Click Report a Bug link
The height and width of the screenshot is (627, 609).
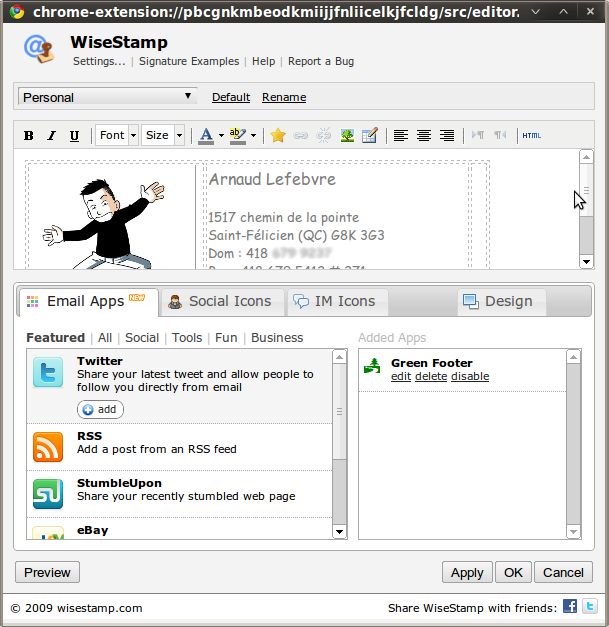point(321,61)
